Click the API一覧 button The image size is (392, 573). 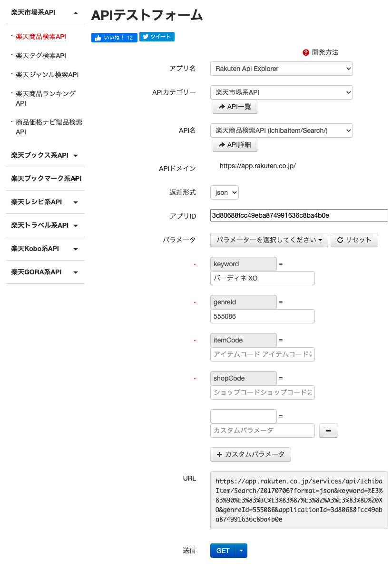point(235,107)
